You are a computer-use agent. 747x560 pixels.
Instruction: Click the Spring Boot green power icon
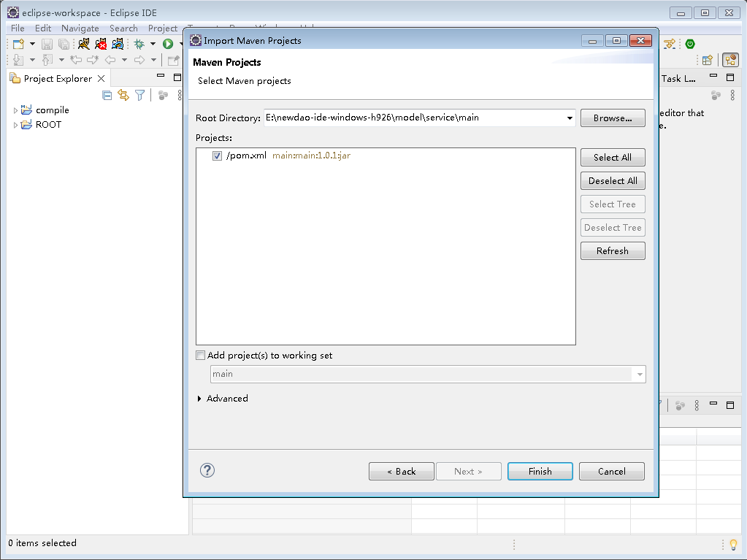(690, 45)
